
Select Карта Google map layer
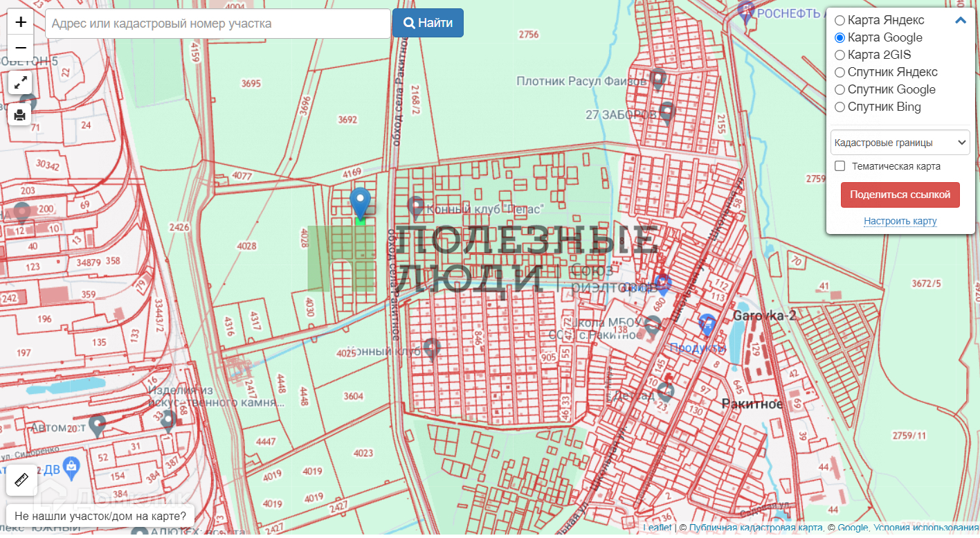click(x=840, y=37)
